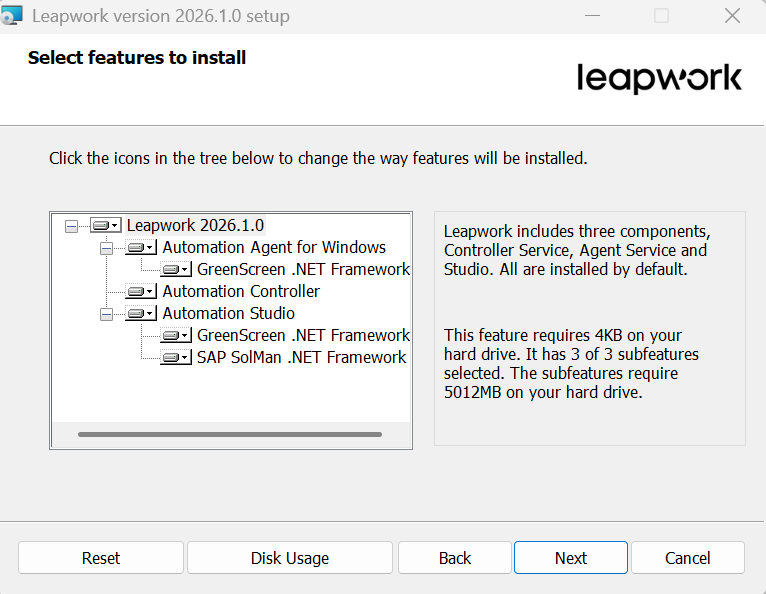
Task: Collapse the Automation Agent for Windows node
Action: (106, 248)
